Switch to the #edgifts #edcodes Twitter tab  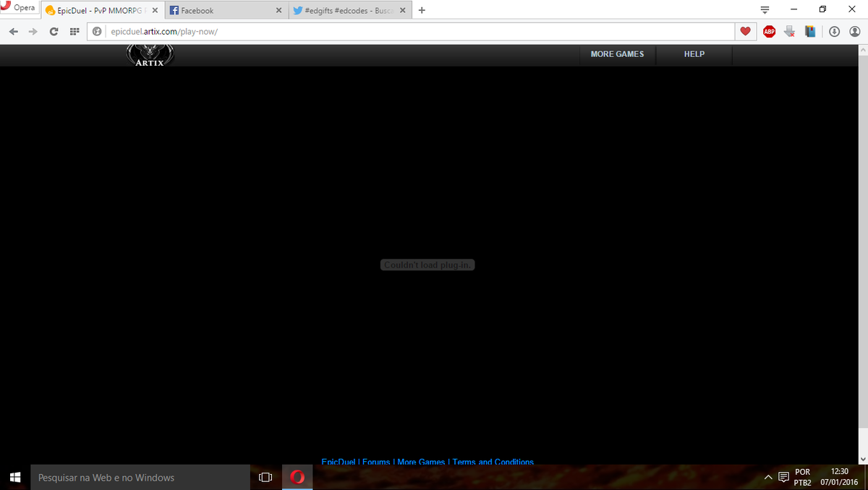350,11
